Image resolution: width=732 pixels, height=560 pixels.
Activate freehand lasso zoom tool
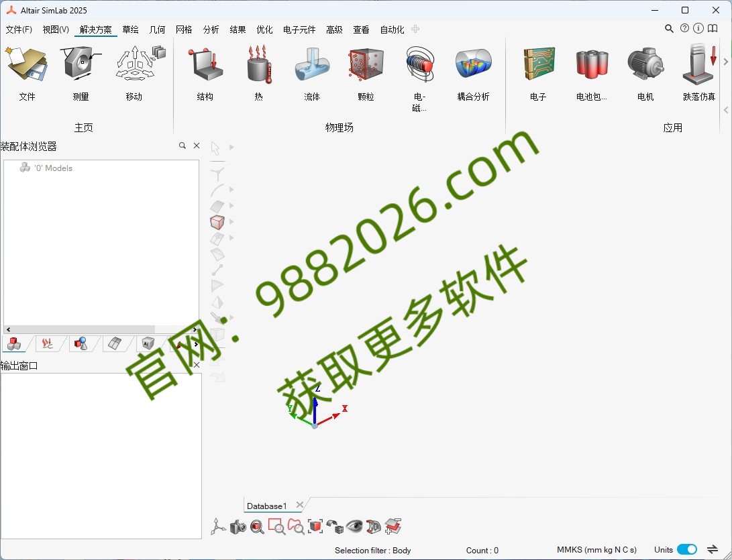pyautogui.click(x=296, y=527)
